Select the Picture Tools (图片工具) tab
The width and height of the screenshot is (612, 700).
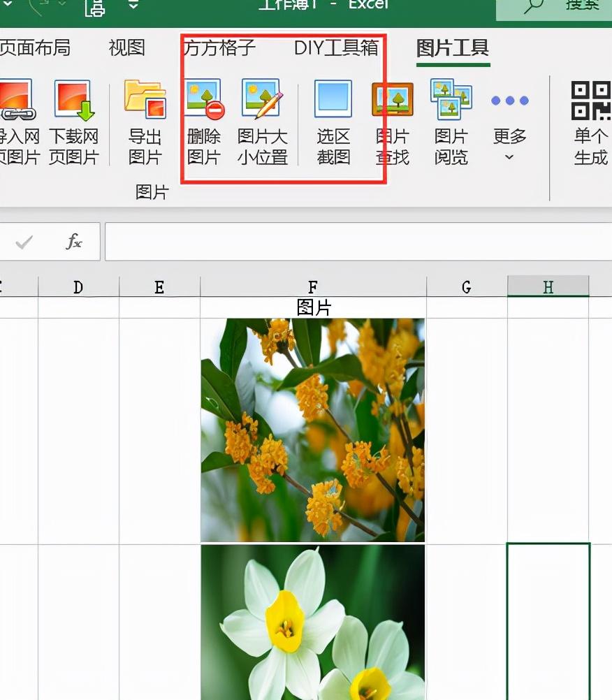click(453, 48)
